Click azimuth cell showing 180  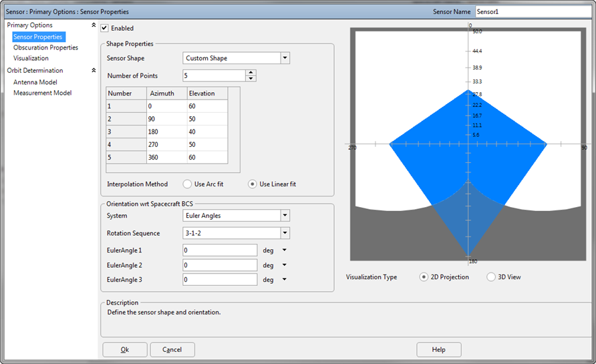tap(167, 132)
